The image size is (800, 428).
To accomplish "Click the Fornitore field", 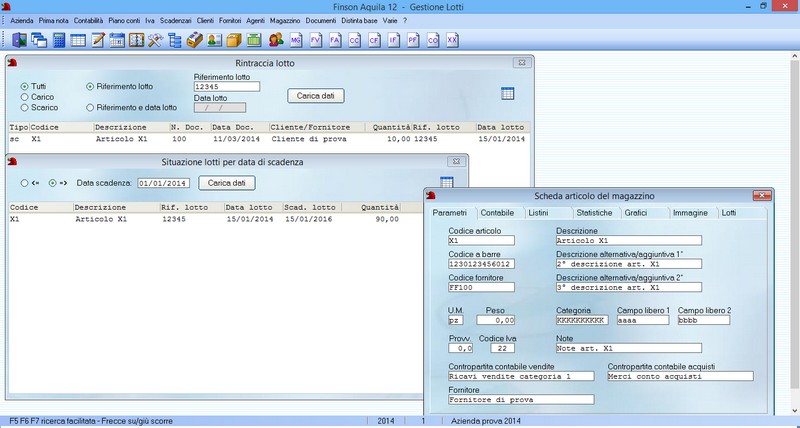I will click(x=521, y=399).
